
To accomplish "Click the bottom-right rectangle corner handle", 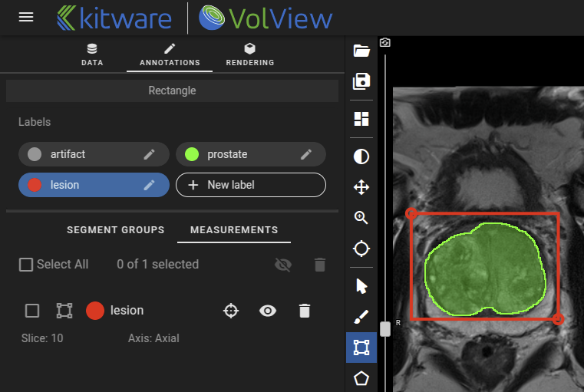I will [x=558, y=319].
